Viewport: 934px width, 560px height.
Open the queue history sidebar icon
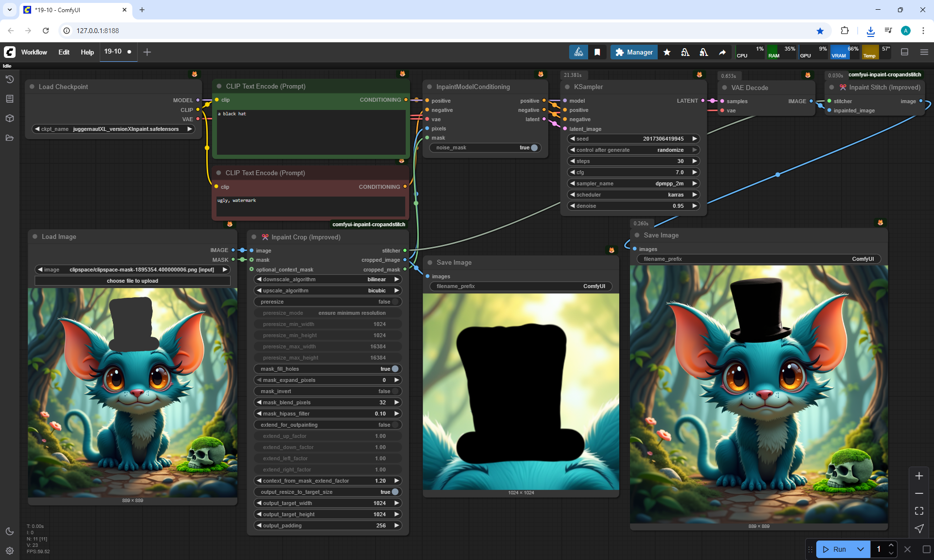tap(10, 79)
